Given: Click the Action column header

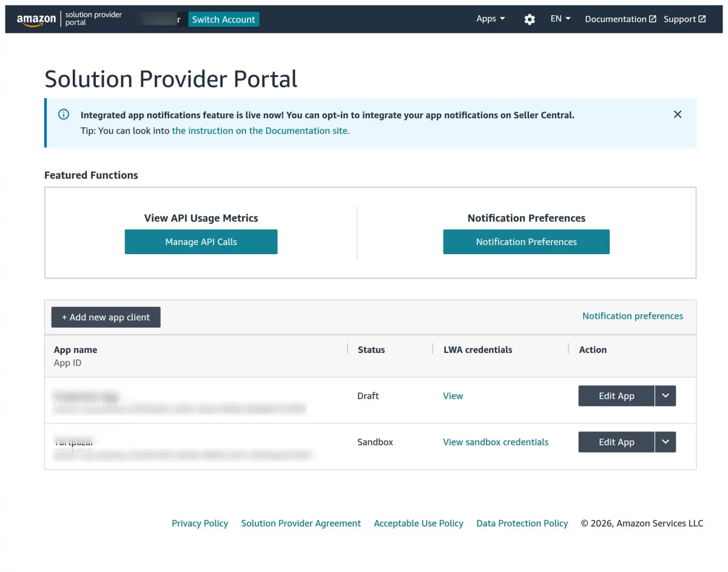Looking at the screenshot, I should [x=593, y=349].
